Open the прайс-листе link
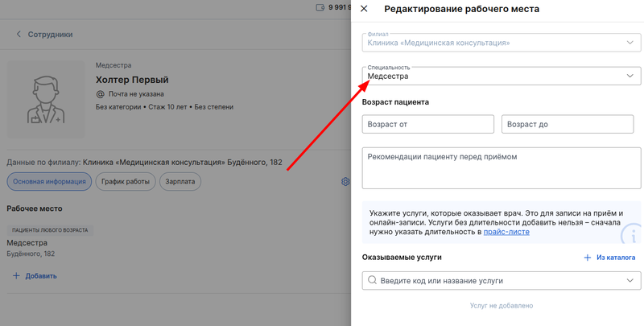The height and width of the screenshot is (326, 644). [x=506, y=232]
